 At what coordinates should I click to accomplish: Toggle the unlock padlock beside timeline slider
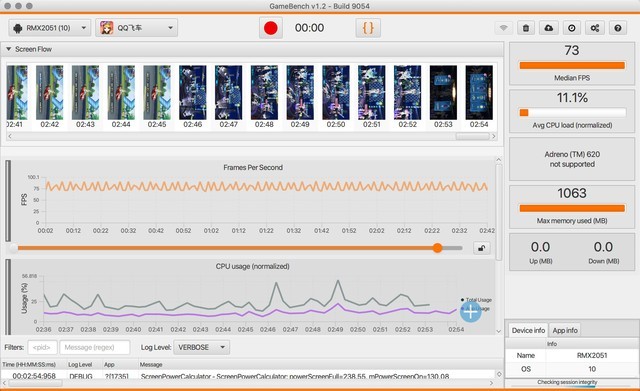482,248
